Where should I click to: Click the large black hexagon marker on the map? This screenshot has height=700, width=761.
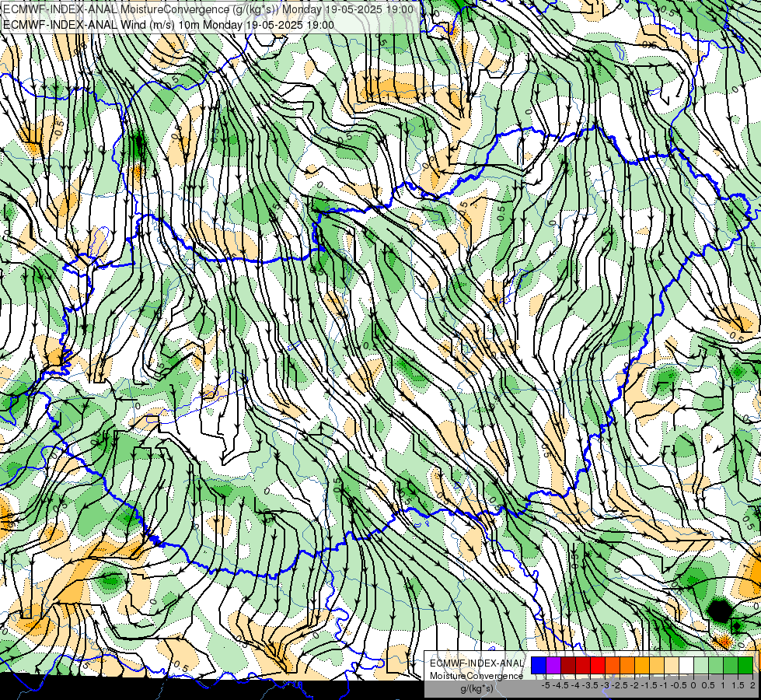pyautogui.click(x=719, y=611)
